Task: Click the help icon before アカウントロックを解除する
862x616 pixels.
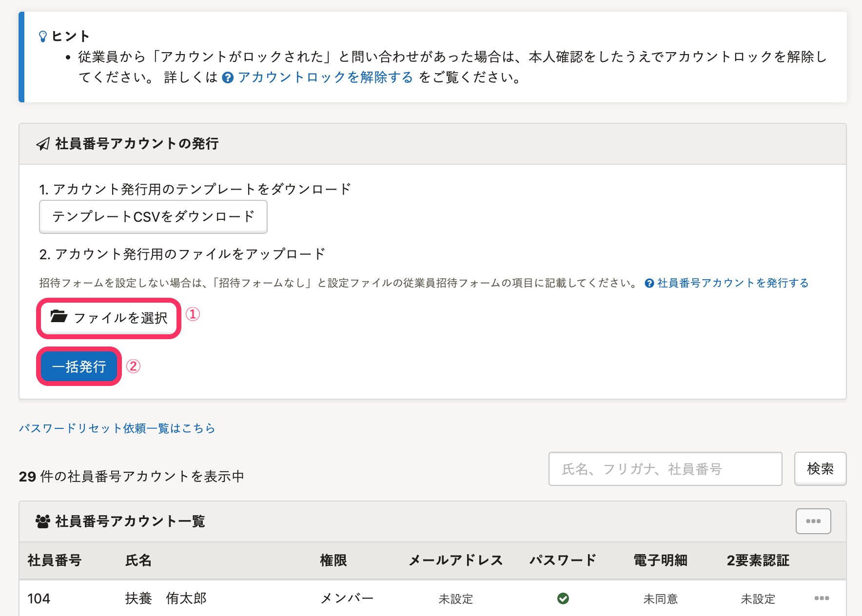Action: point(228,78)
